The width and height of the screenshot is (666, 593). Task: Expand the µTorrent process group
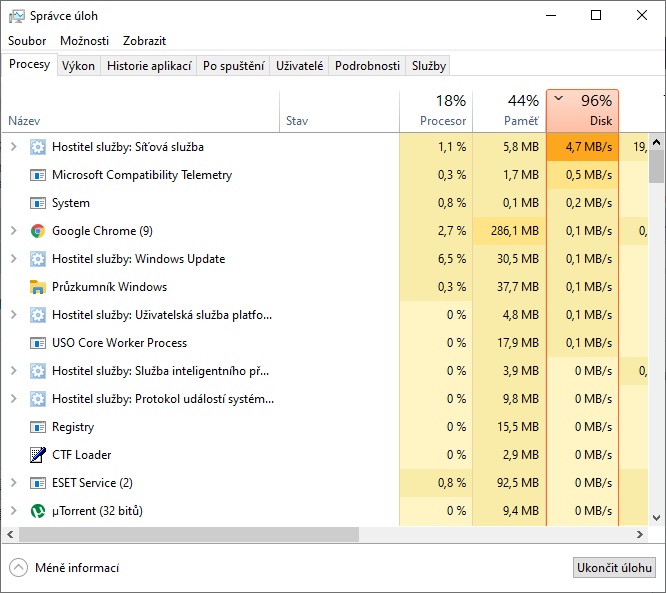[13, 511]
